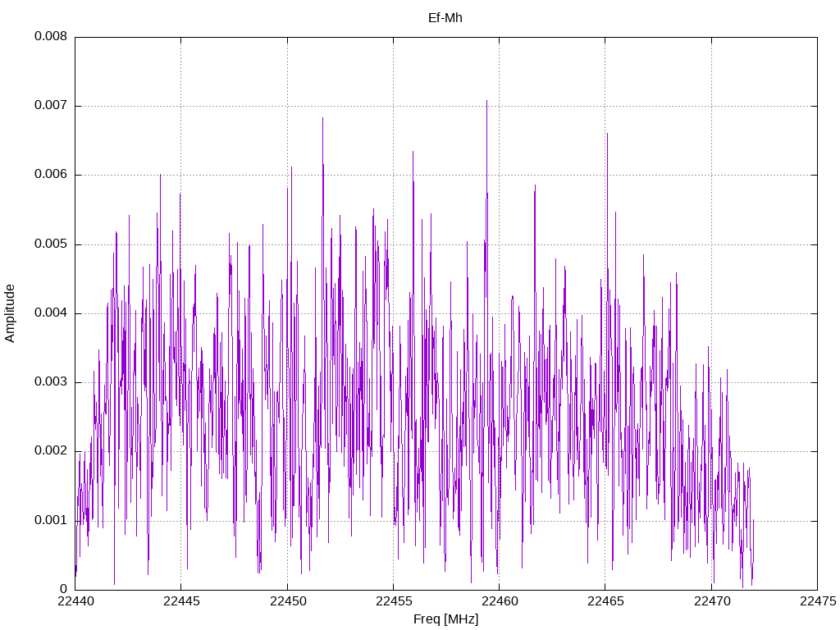Screen dimensions: 840x630
Task: Click the tallest spectrum peak above 0.007
Action: click(x=486, y=102)
